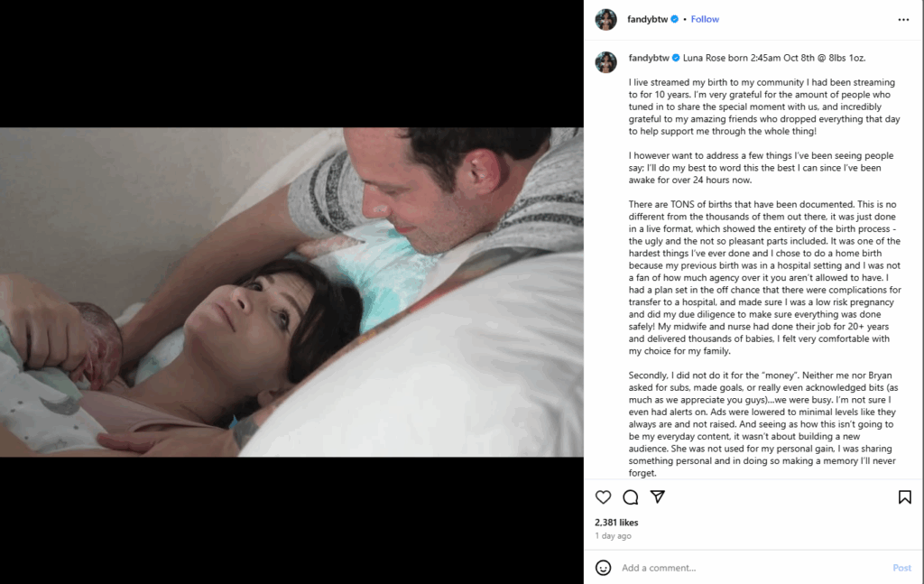Image resolution: width=924 pixels, height=584 pixels.
Task: Click the post's main photo
Action: point(291,292)
